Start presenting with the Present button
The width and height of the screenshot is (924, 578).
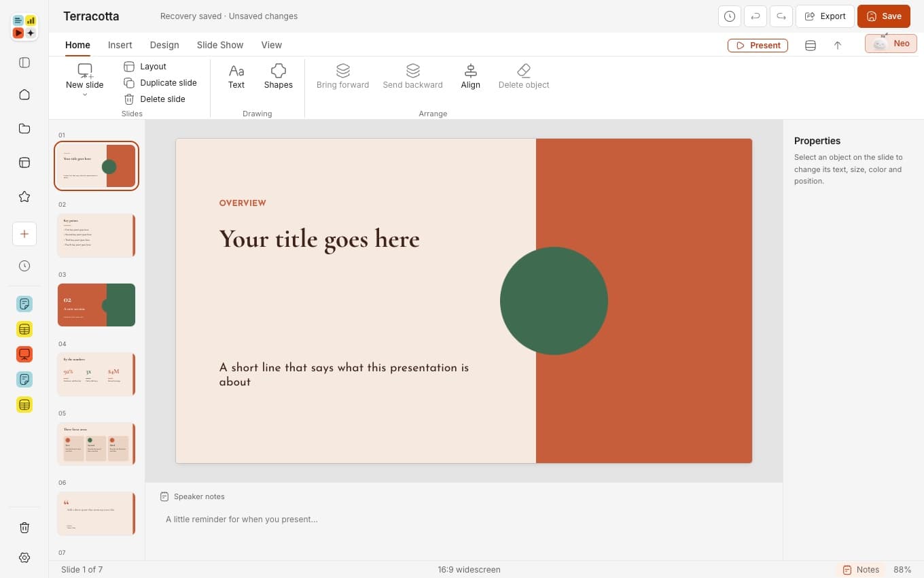click(x=758, y=46)
